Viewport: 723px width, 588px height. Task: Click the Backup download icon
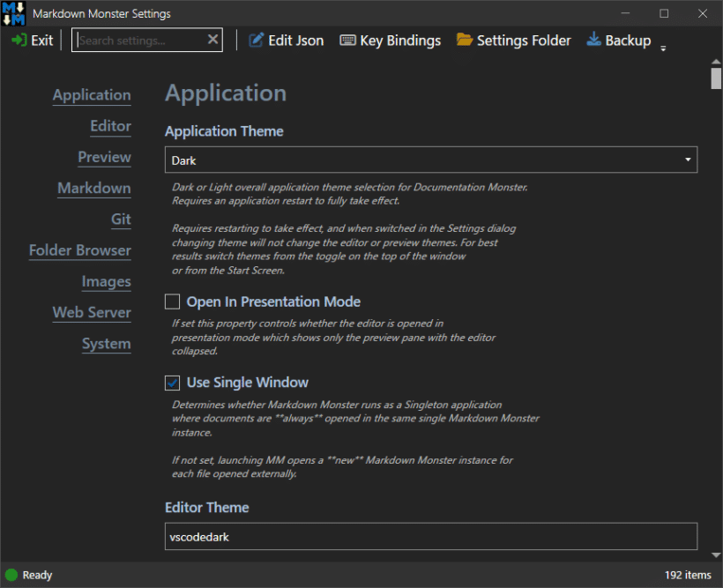tap(593, 39)
